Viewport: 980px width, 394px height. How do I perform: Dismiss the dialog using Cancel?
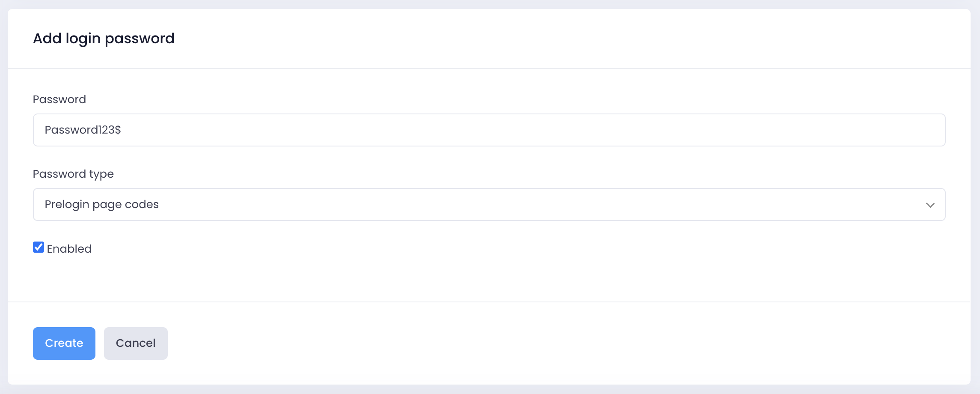136,343
